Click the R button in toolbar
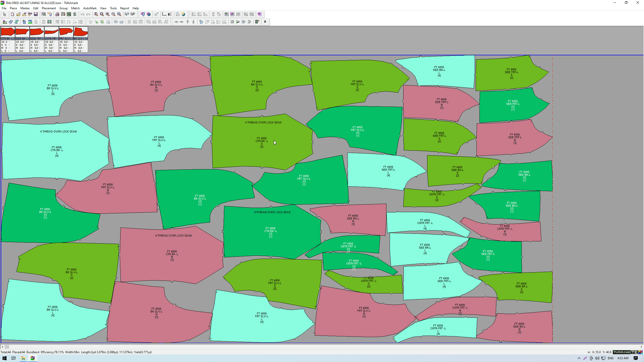644x362 pixels. [x=265, y=22]
